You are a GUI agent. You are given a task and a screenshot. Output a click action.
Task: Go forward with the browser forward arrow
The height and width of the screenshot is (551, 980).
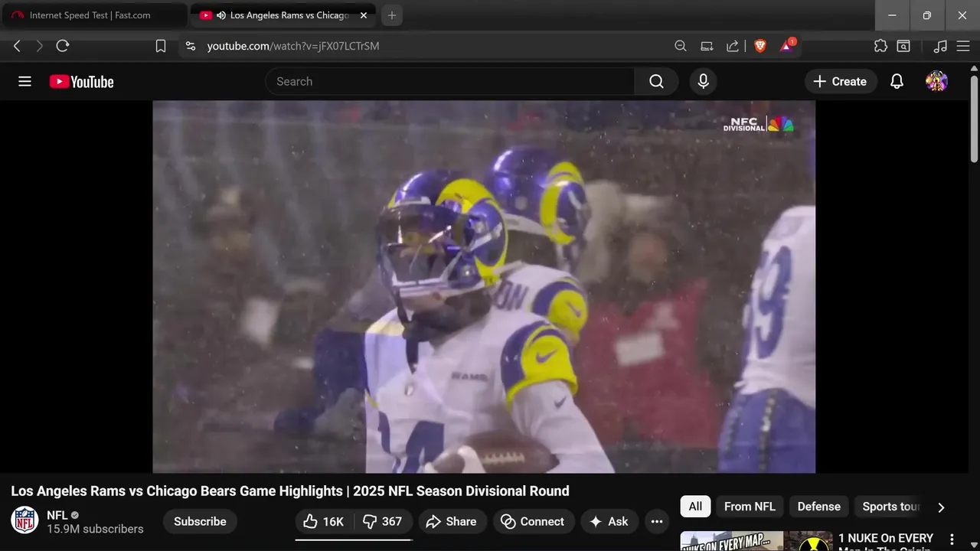tap(40, 46)
